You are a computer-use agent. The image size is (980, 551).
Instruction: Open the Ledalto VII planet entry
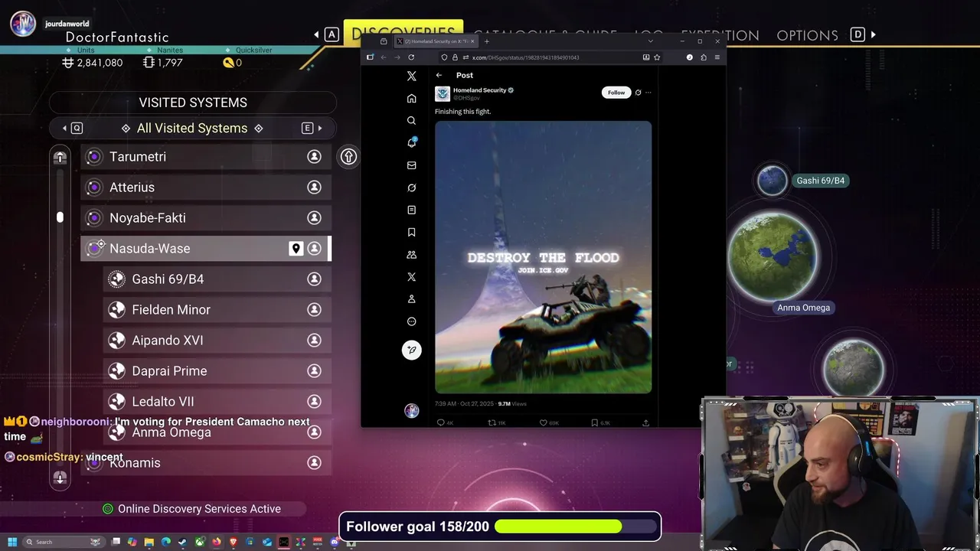[x=217, y=402]
